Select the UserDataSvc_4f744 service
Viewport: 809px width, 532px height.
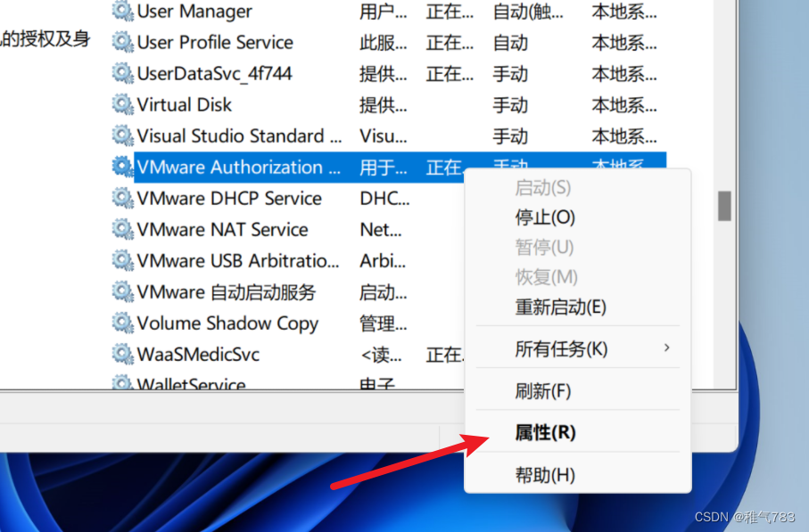[214, 74]
